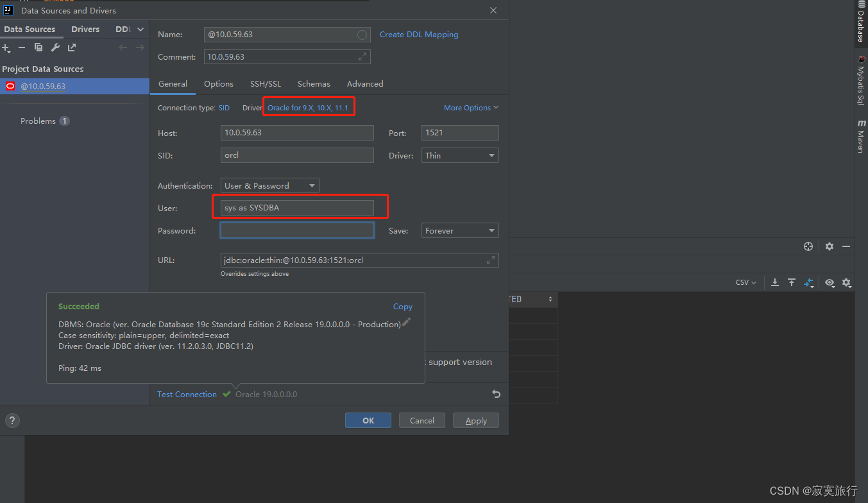This screenshot has height=503, width=868.
Task: Expand the Comment field
Action: coord(363,56)
